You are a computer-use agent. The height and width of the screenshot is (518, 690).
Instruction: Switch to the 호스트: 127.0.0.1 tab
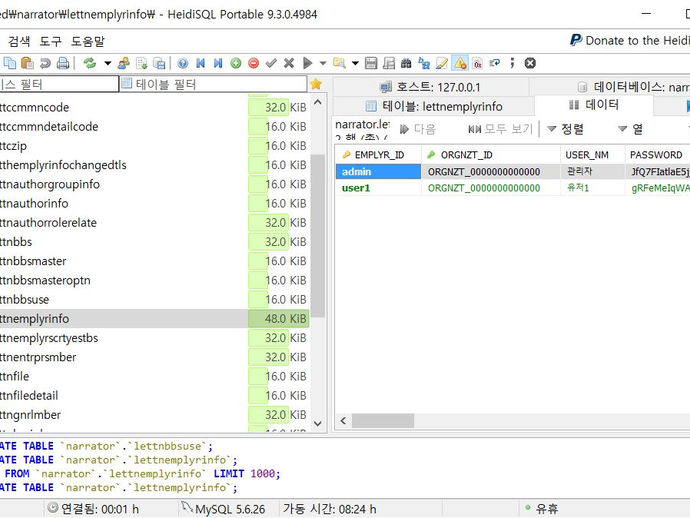[430, 87]
